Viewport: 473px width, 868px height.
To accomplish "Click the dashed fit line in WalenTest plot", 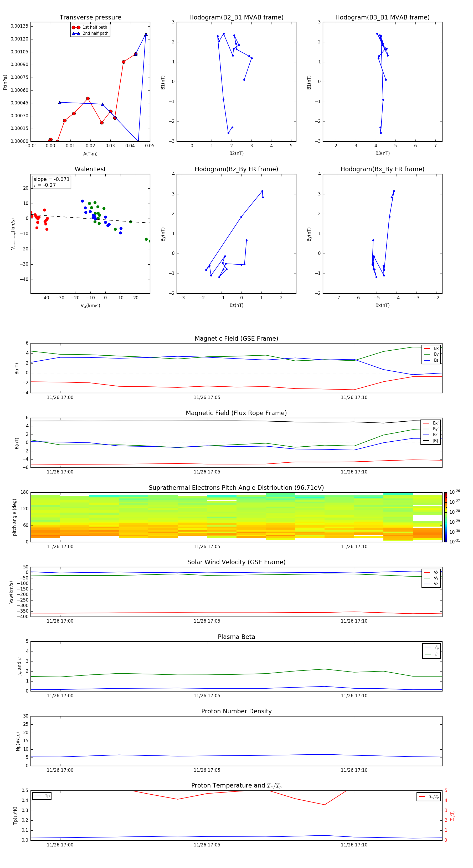I will (90, 219).
